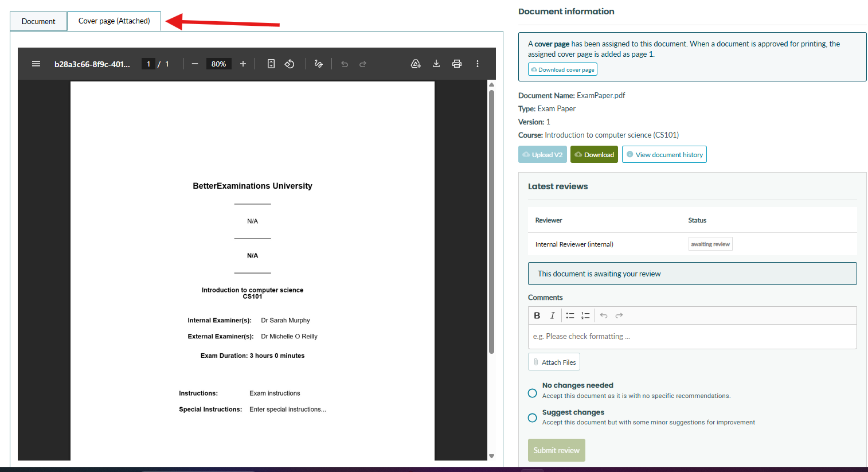Apply bold formatting in Comments editor
Image resolution: width=868 pixels, height=472 pixels.
click(537, 315)
